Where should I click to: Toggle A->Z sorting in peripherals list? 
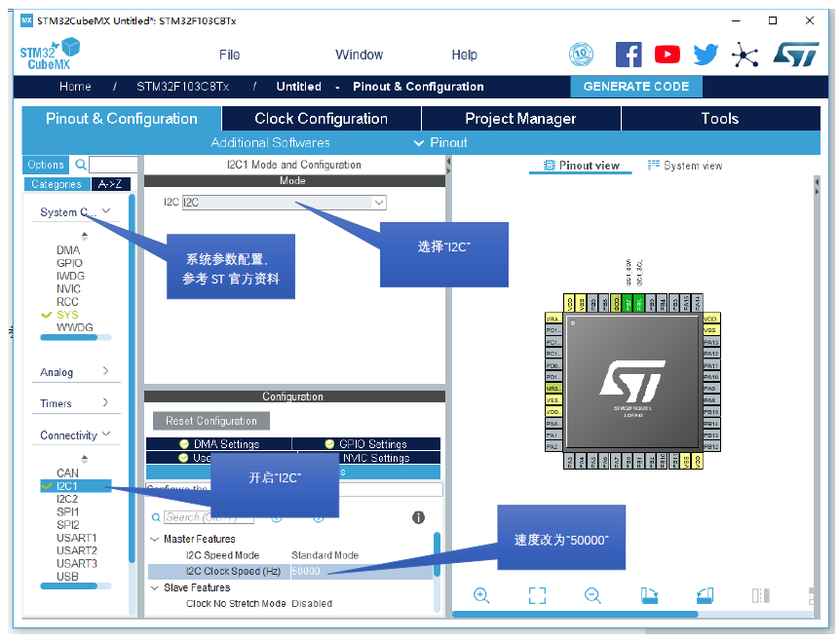(108, 183)
